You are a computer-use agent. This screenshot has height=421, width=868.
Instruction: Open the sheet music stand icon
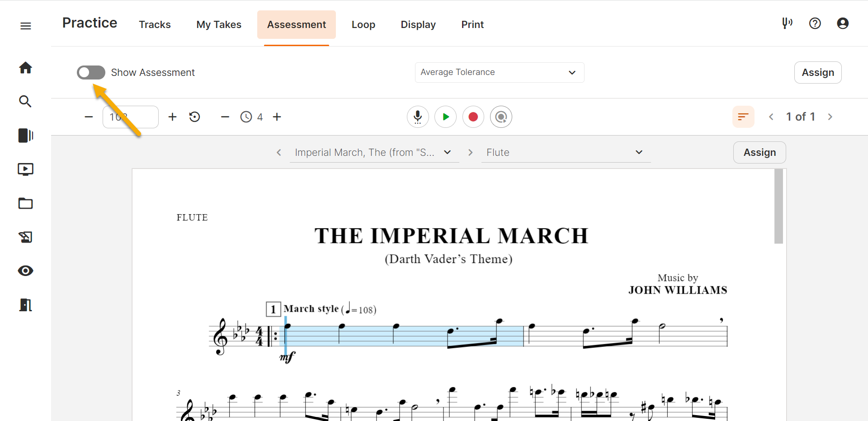[x=25, y=237]
